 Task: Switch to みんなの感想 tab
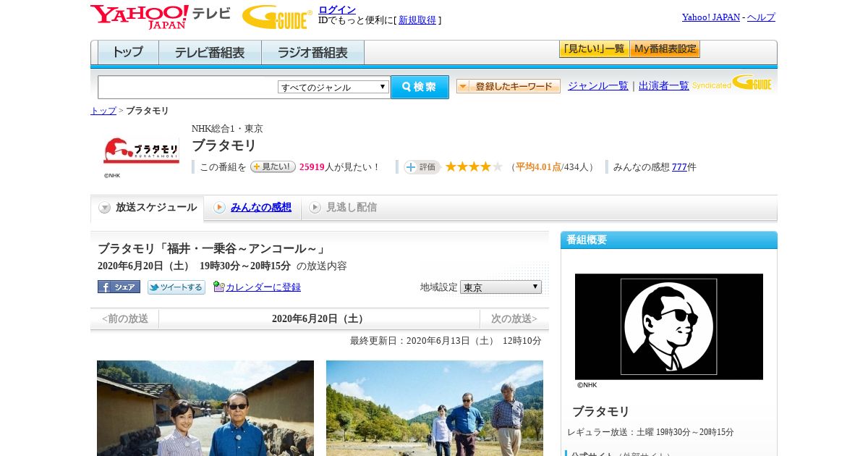tap(261, 208)
